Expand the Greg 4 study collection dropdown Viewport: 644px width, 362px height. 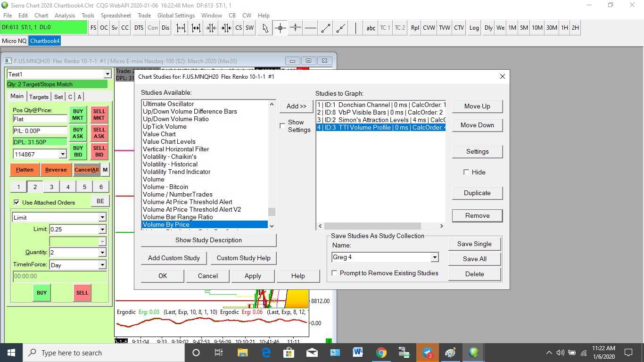(434, 257)
